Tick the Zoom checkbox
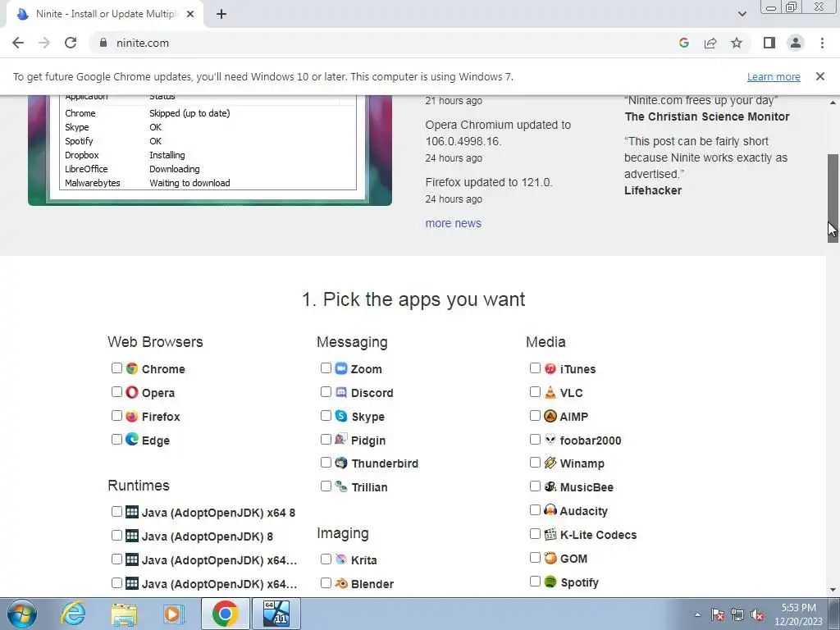 (326, 368)
